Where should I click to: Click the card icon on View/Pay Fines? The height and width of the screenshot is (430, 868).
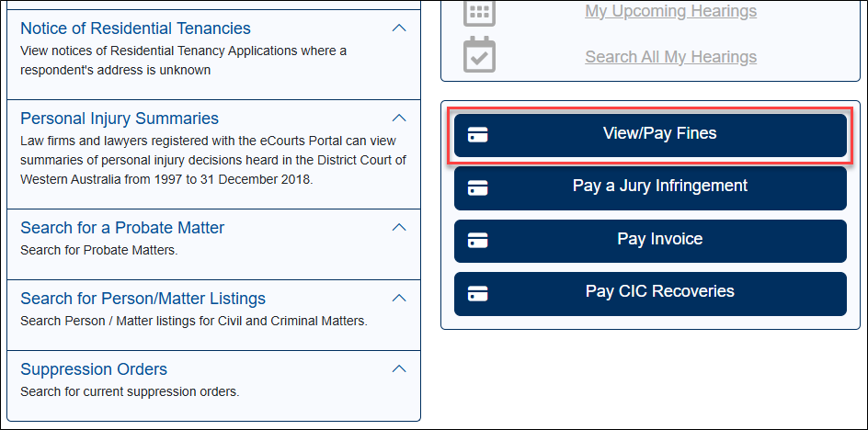(477, 135)
